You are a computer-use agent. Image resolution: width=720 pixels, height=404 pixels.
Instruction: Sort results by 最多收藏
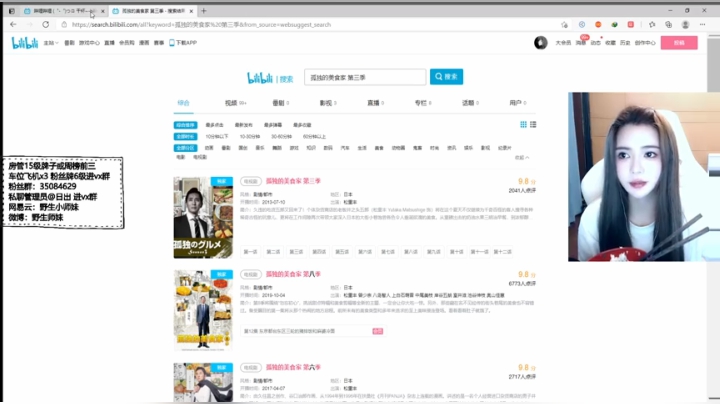pos(302,125)
